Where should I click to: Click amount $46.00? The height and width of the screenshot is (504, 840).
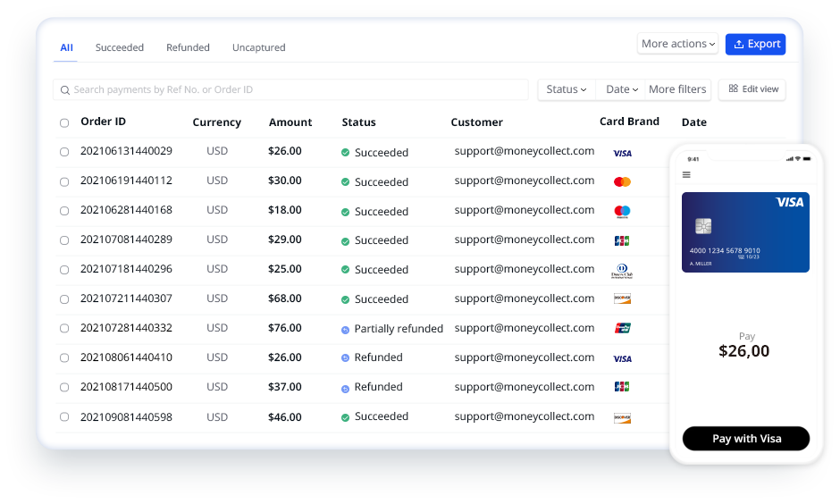285,417
